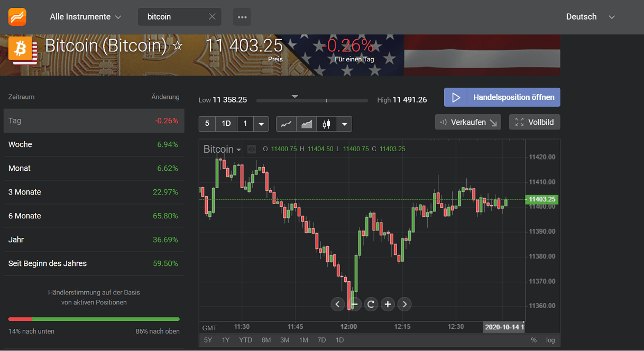Clear the bitcoin search field
Screen dimensions: 644x351
coord(212,17)
